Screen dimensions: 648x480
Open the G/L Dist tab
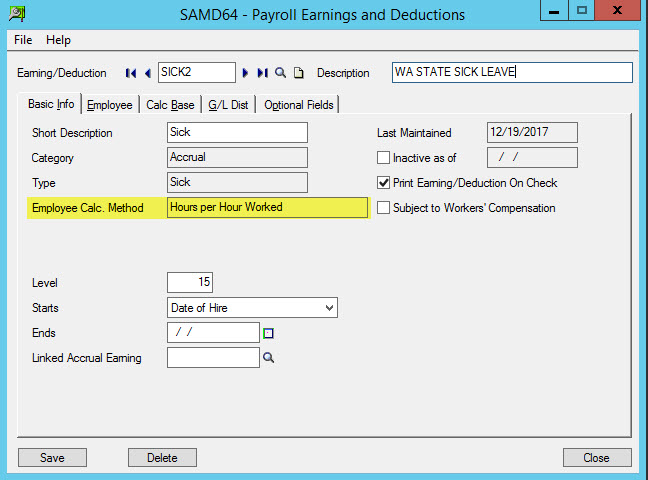(x=228, y=105)
